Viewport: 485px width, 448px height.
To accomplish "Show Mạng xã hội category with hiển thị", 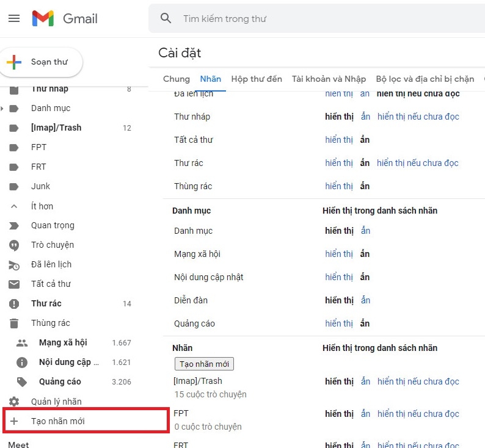I will point(338,254).
